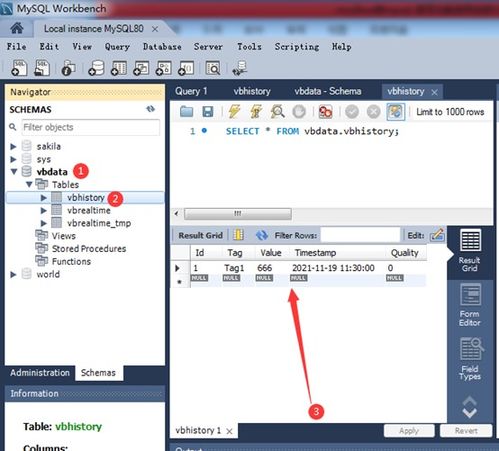Switch to the vbdata - Schema tab
This screenshot has width=499, height=451.
pos(327,91)
